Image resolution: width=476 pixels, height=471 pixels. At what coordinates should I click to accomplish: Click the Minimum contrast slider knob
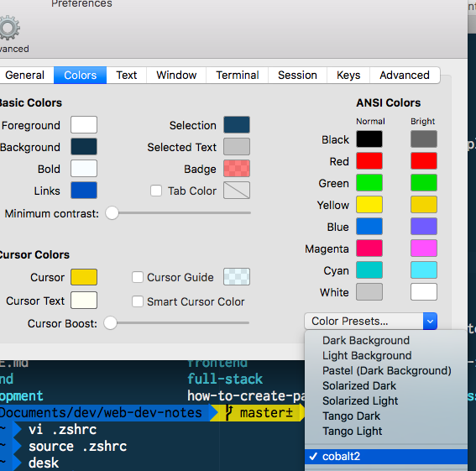(112, 213)
